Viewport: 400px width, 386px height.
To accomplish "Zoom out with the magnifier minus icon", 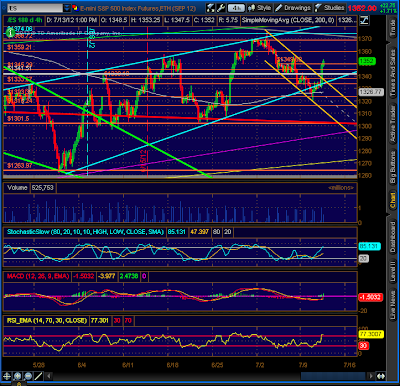I will pos(28,376).
